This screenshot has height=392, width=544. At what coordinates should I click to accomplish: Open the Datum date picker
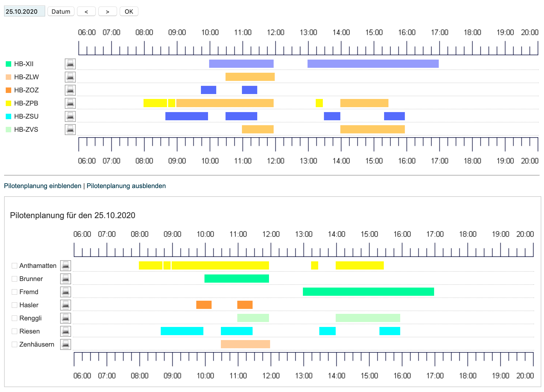(61, 11)
